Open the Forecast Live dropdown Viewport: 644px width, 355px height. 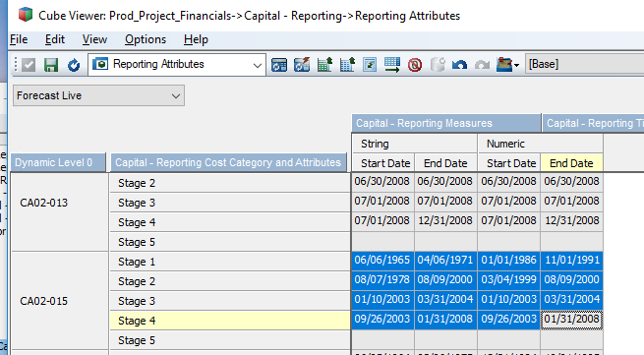coord(176,96)
